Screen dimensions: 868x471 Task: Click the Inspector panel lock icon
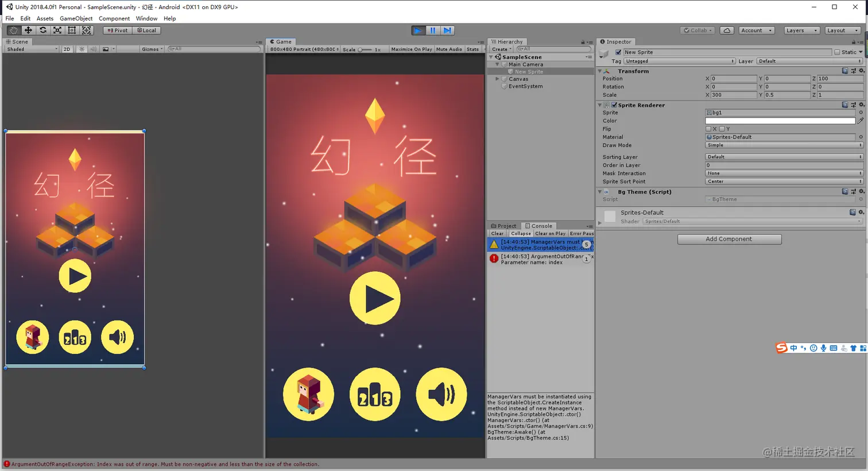(854, 42)
